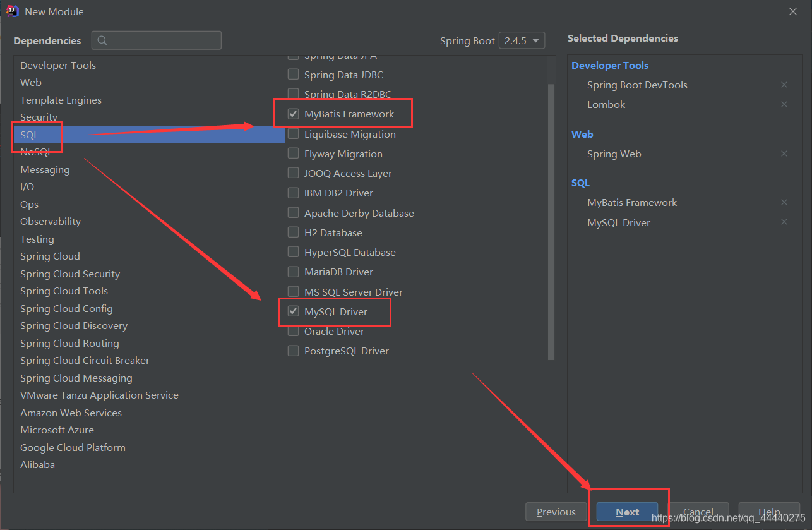This screenshot has width=812, height=530.
Task: Select SQL category
Action: 149,135
